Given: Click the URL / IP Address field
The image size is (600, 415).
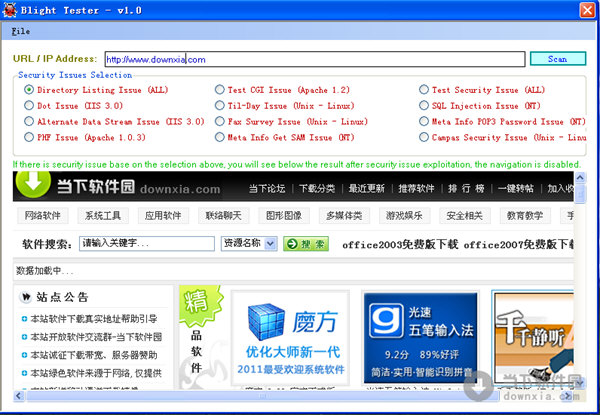Looking at the screenshot, I should coord(313,59).
